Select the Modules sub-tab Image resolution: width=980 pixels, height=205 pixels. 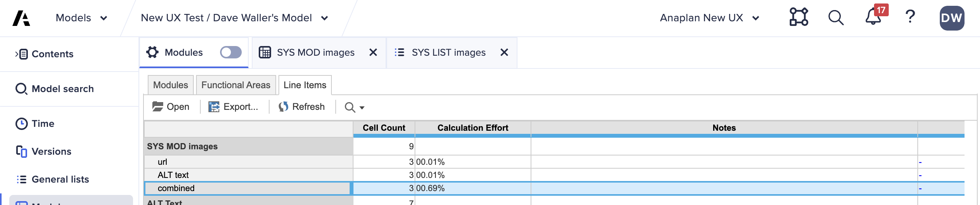click(x=171, y=85)
